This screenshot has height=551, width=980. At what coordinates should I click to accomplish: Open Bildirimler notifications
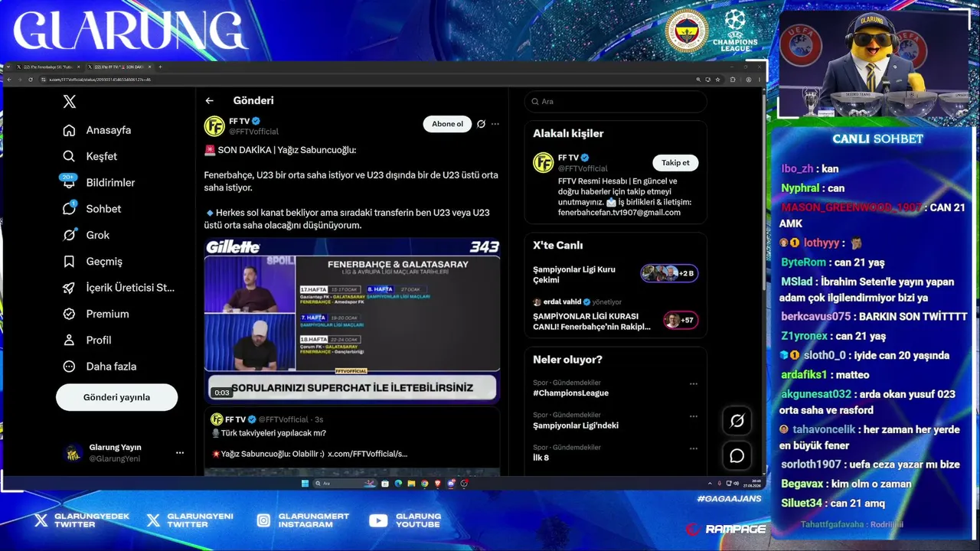pyautogui.click(x=110, y=182)
